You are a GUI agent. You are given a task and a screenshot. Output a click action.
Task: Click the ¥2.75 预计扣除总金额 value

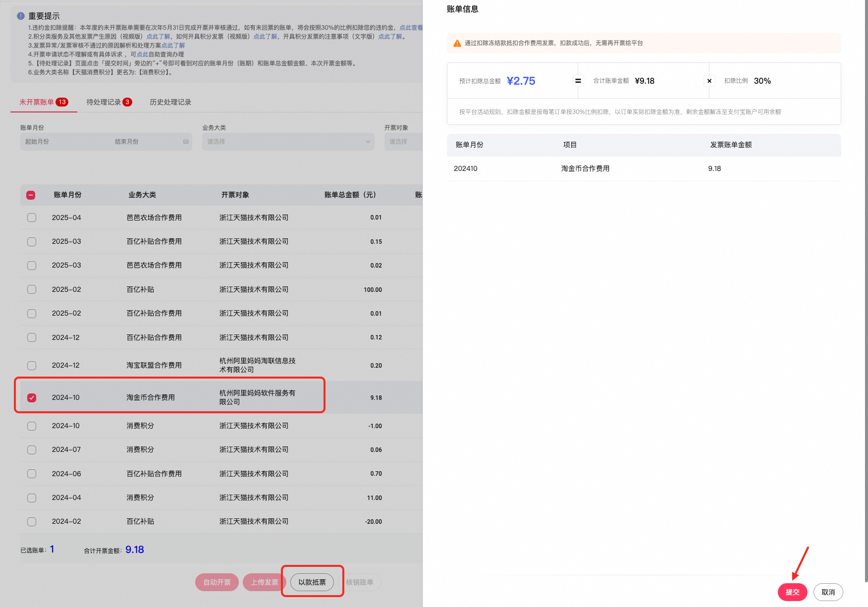click(x=521, y=81)
